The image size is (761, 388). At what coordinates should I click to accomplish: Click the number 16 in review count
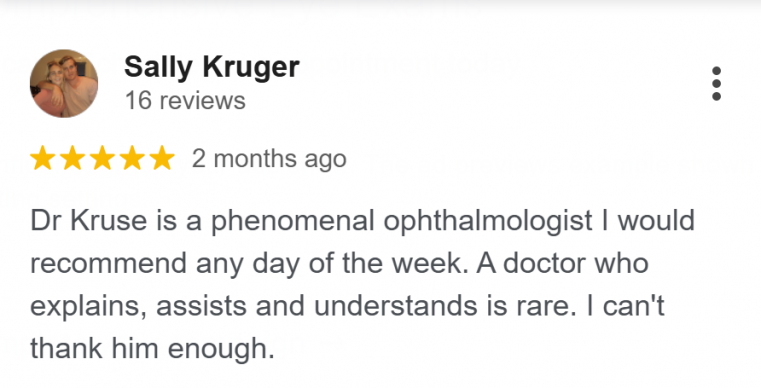click(x=138, y=101)
